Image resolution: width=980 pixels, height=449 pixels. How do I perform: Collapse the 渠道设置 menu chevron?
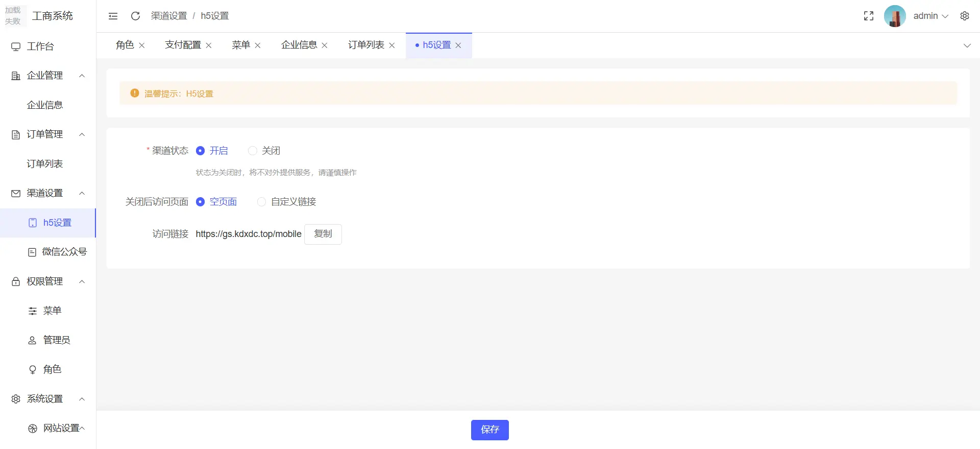pyautogui.click(x=82, y=193)
